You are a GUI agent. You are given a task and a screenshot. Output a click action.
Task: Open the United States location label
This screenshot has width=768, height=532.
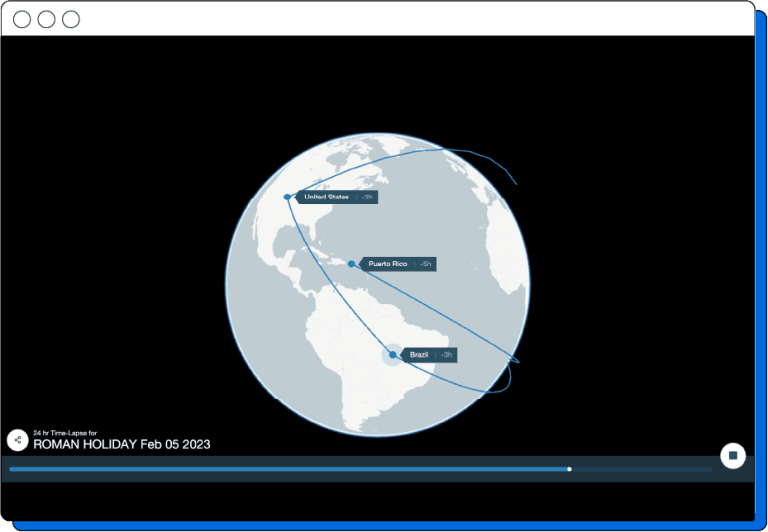(326, 197)
